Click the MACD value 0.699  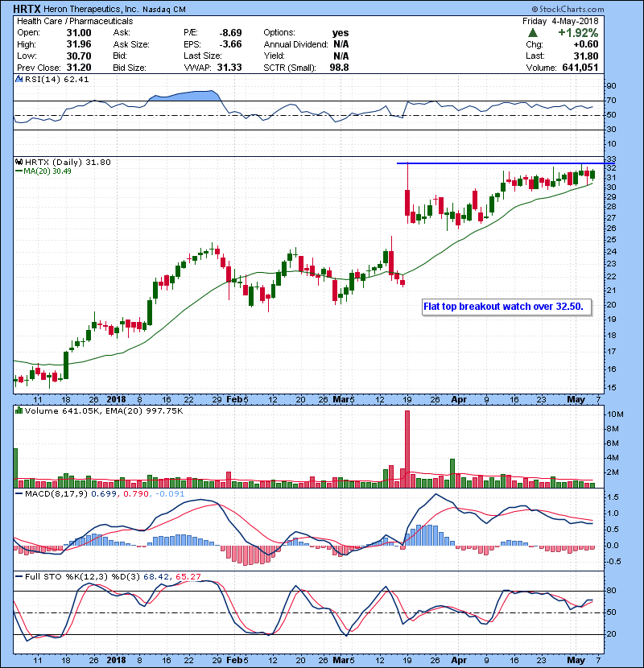[x=104, y=494]
